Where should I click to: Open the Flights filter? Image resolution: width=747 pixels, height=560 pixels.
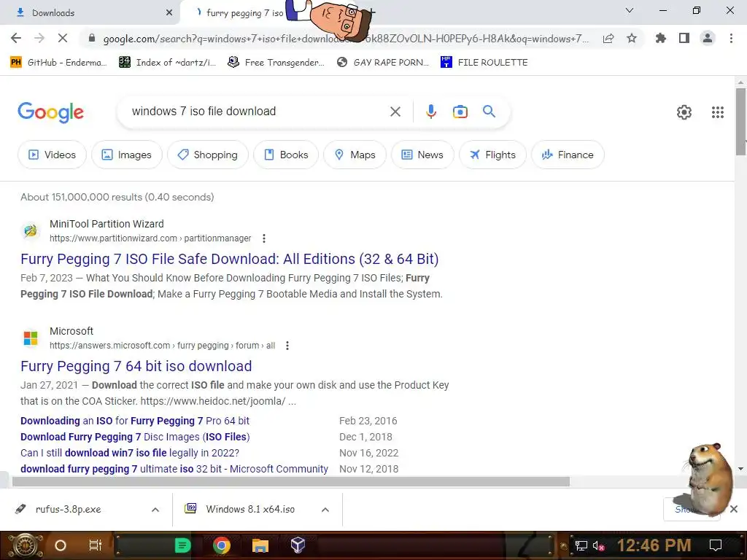[492, 155]
